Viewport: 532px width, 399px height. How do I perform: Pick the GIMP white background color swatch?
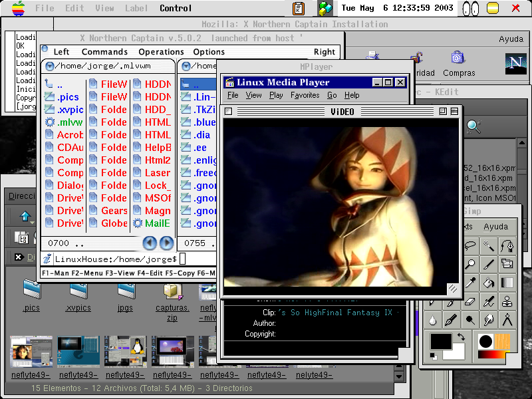click(x=456, y=353)
